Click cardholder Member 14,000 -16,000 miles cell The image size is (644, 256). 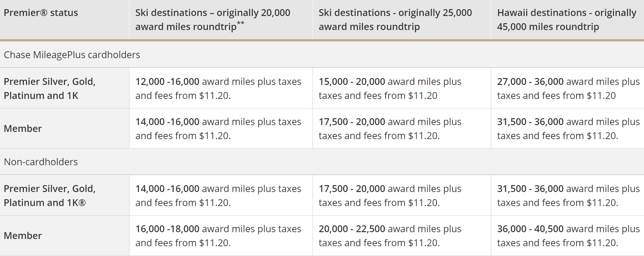coord(221,128)
